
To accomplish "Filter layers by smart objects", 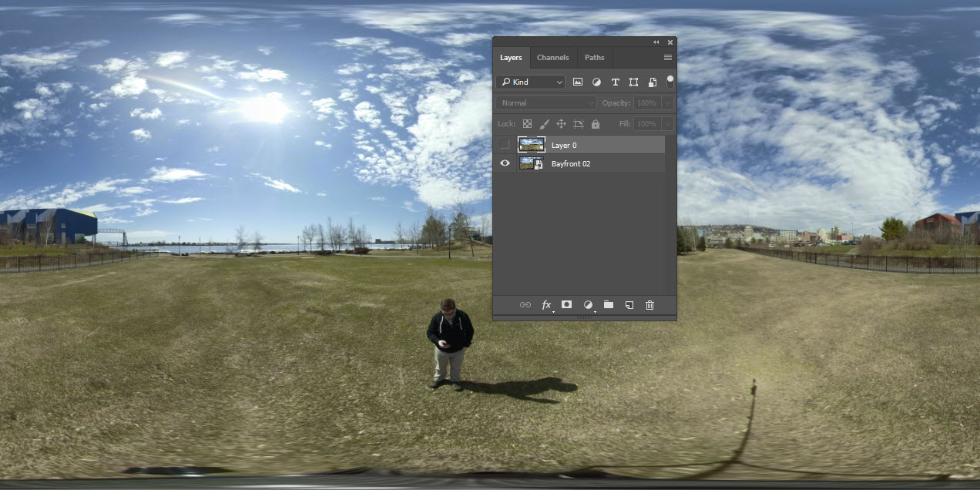I will coord(652,82).
